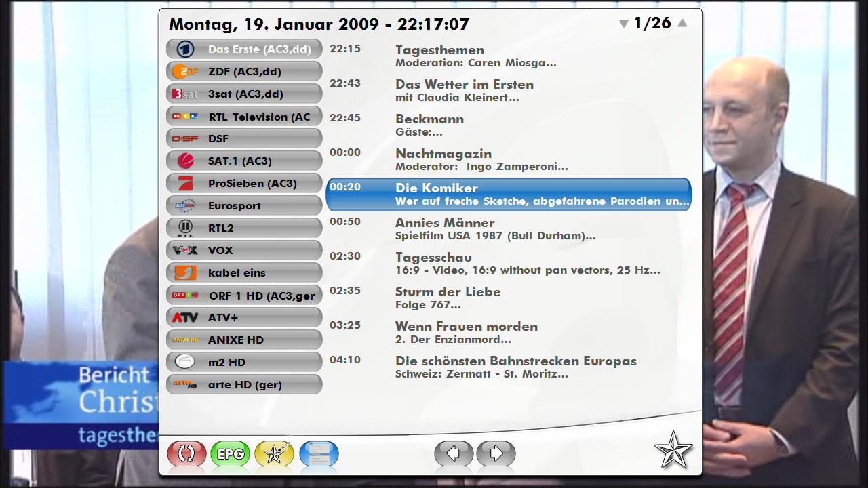This screenshot has width=868, height=488.
Task: Select the arte HD (ger) channel
Action: [244, 385]
